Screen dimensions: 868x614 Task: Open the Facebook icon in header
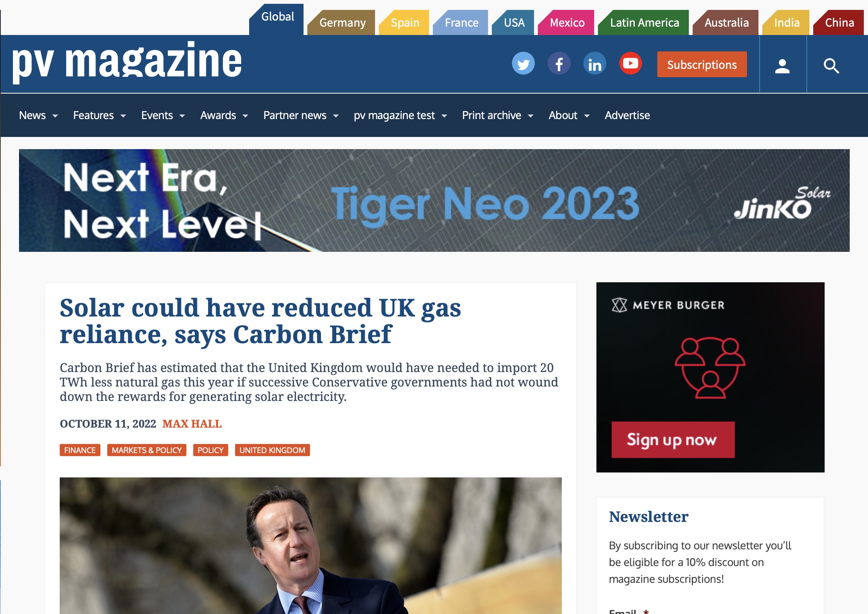pos(559,64)
